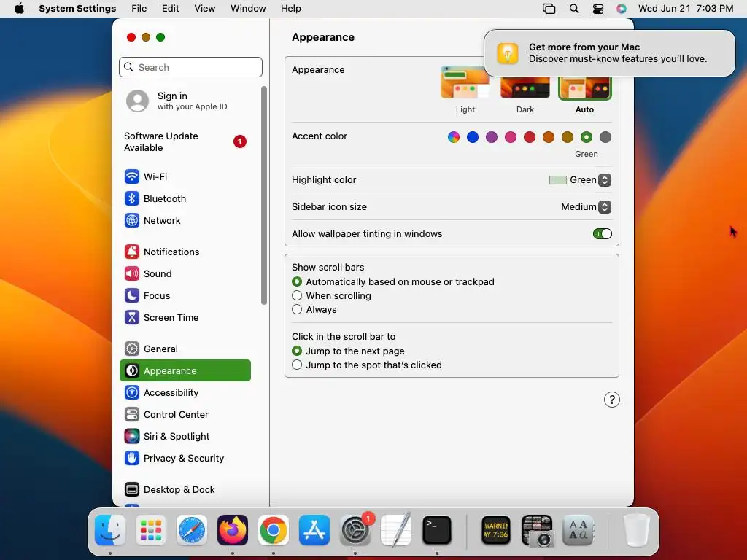Open the Window menu
This screenshot has width=747, height=560.
[x=248, y=9]
